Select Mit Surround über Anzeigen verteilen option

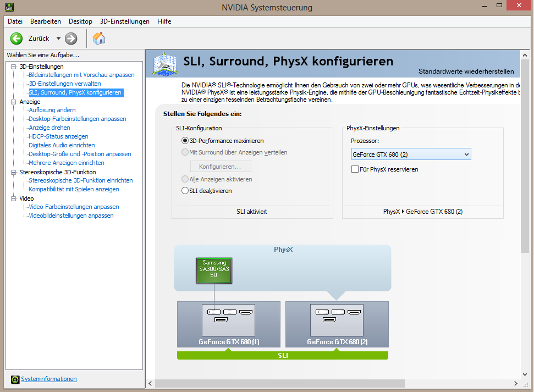185,152
